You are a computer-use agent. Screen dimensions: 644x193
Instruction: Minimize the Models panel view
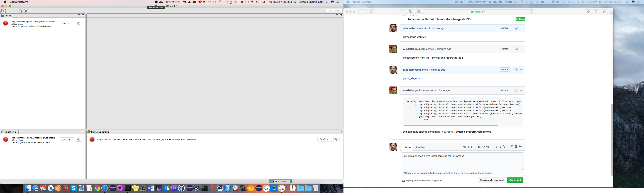click(x=79, y=15)
